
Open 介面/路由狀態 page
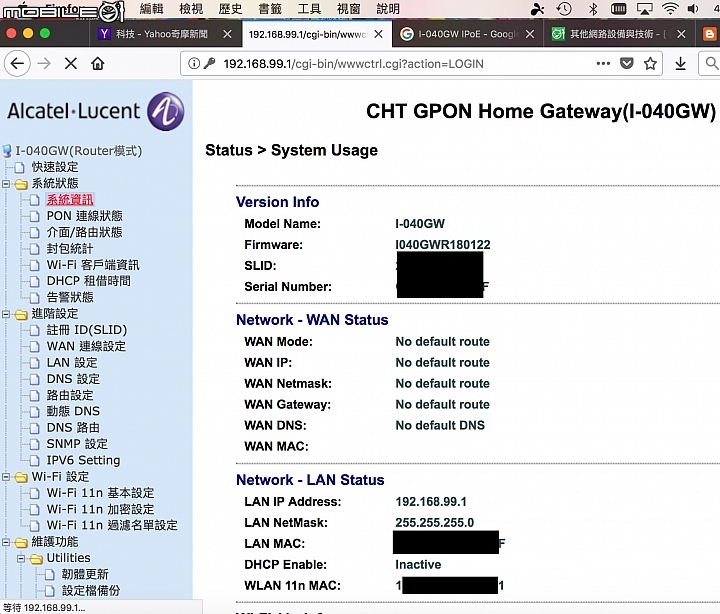click(84, 232)
